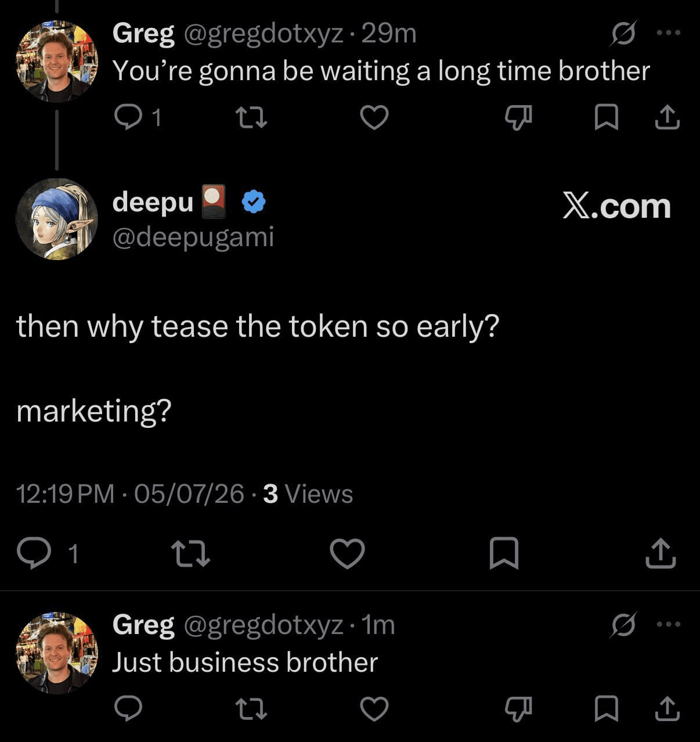Like Greg's "waiting a long time brother" tweet
The width and height of the screenshot is (700, 742).
[374, 117]
